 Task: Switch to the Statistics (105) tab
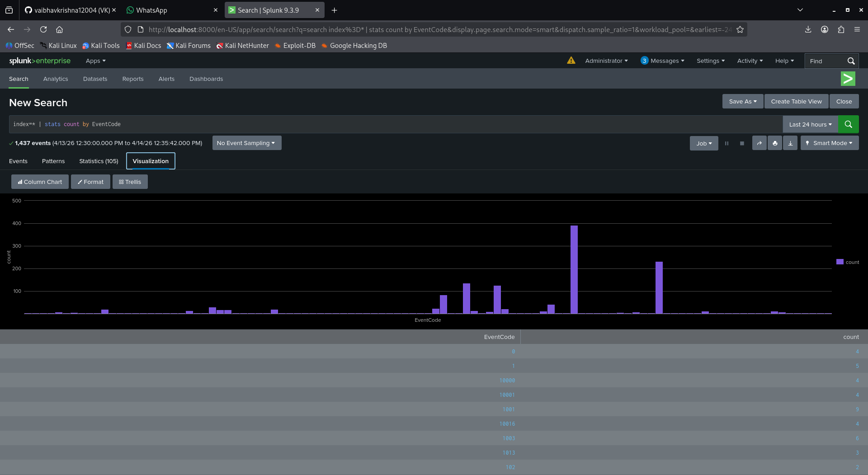point(99,161)
